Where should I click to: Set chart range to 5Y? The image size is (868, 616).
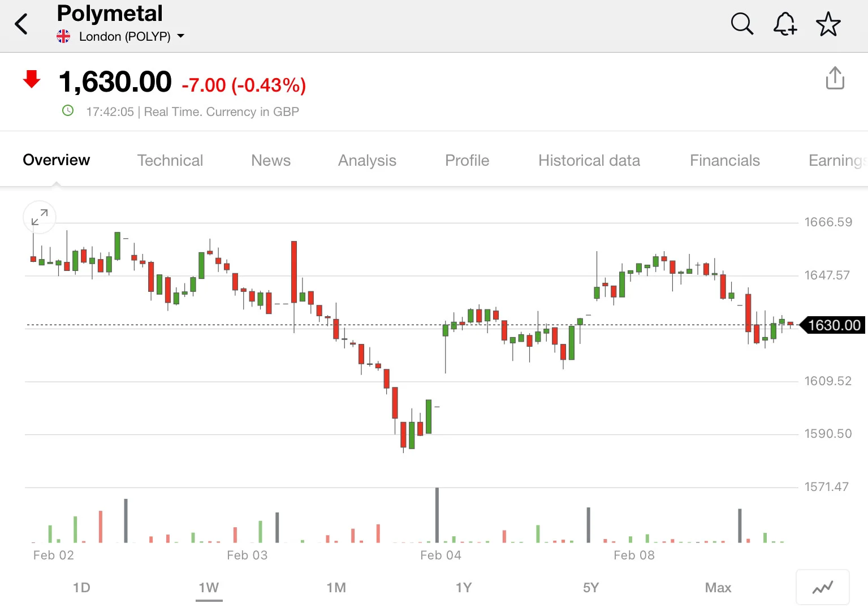(x=591, y=588)
